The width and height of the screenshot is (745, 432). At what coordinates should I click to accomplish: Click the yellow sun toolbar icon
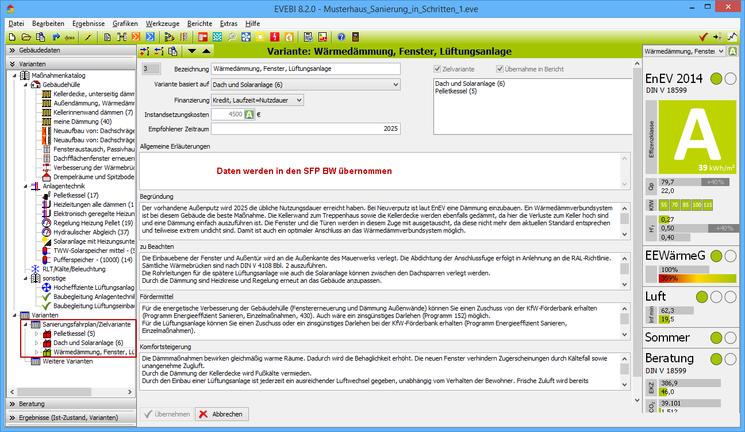260,37
